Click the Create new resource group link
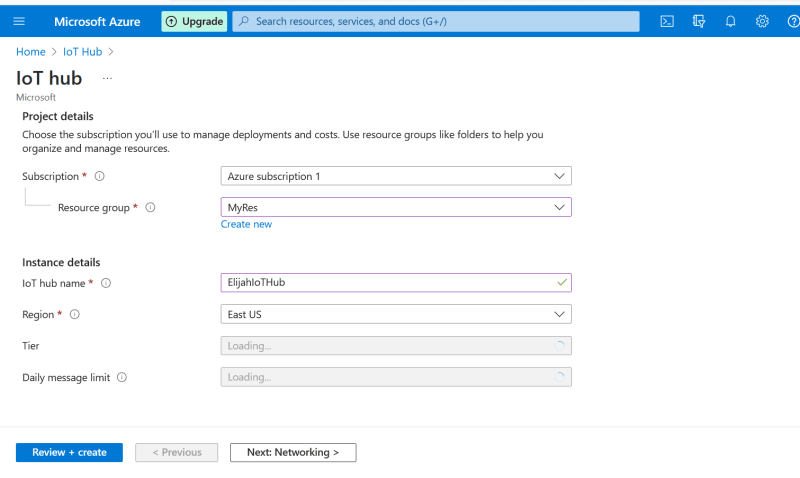 [x=246, y=224]
